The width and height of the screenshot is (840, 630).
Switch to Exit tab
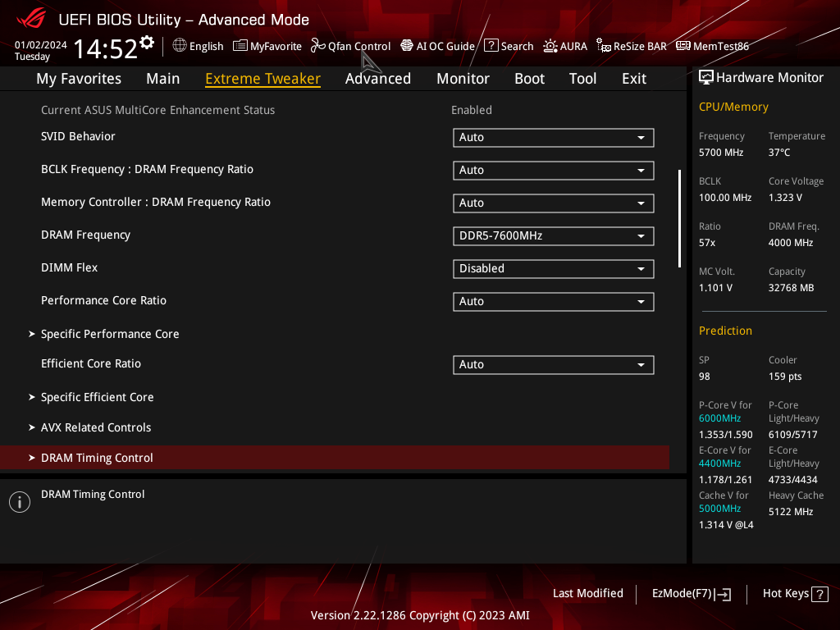tap(634, 79)
